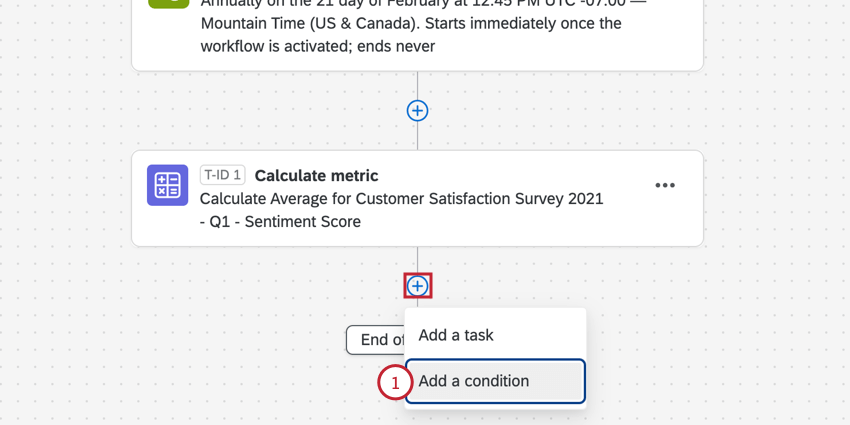Open the three-dot options menu on Calculate metric
850x425 pixels.
(x=665, y=186)
